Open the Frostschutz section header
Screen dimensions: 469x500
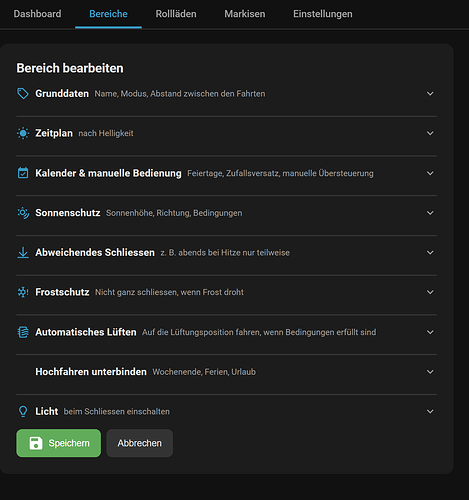(x=227, y=292)
